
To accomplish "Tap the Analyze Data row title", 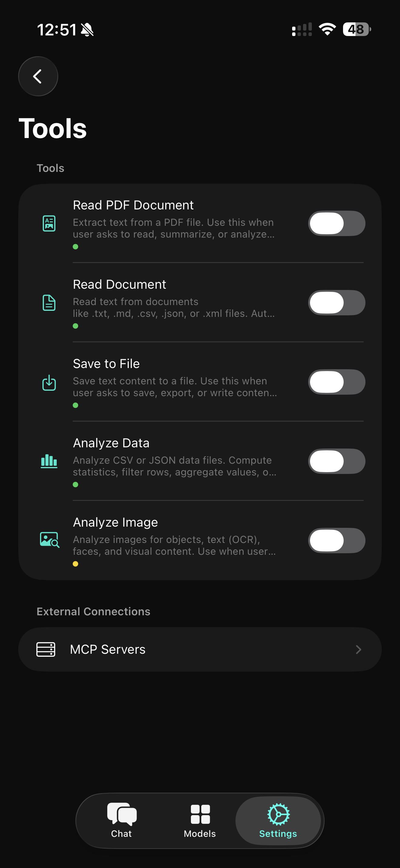I will [111, 443].
